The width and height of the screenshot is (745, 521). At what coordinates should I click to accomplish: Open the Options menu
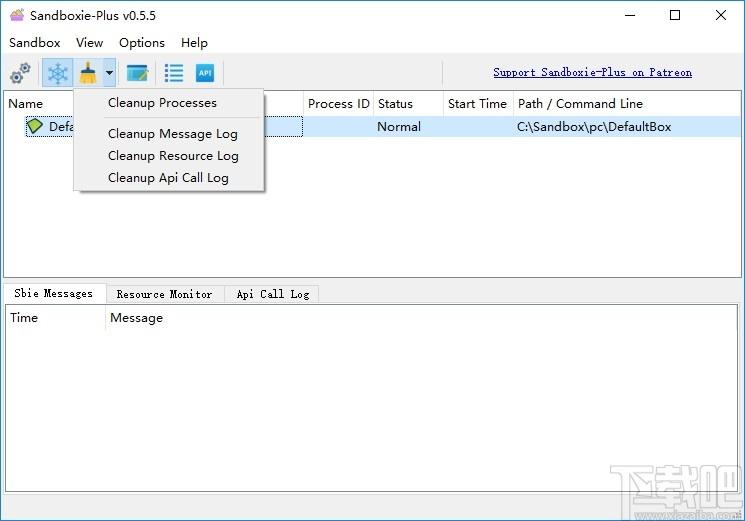point(142,43)
